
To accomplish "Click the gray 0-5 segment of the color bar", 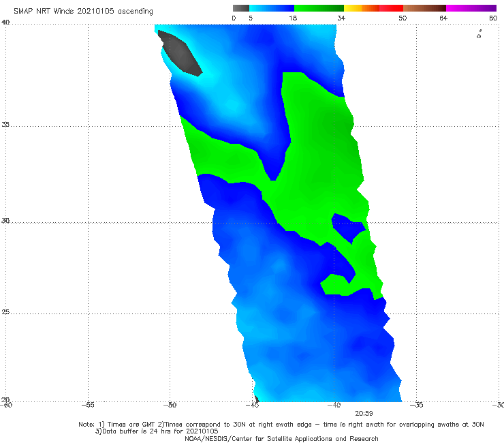I will (241, 8).
